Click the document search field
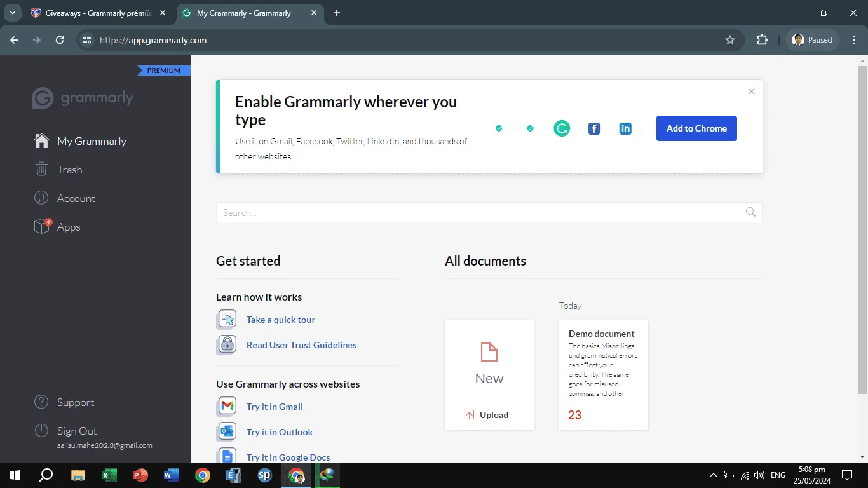 tap(489, 212)
